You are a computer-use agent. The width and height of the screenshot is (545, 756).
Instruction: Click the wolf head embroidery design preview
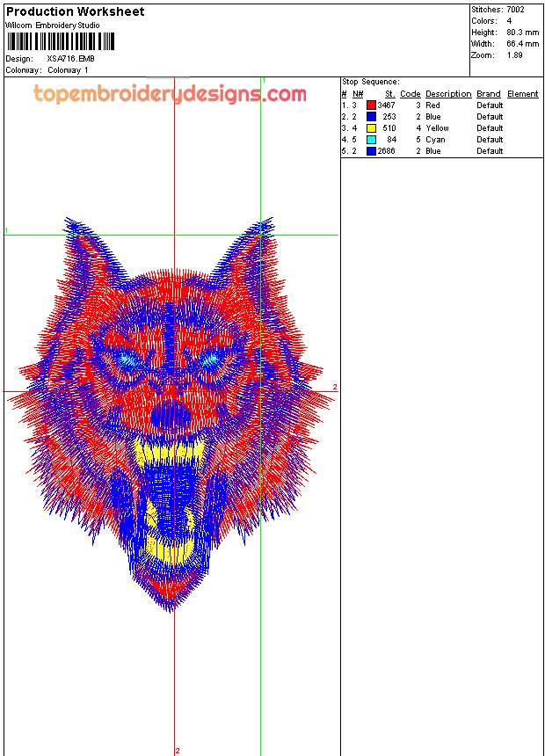171,415
